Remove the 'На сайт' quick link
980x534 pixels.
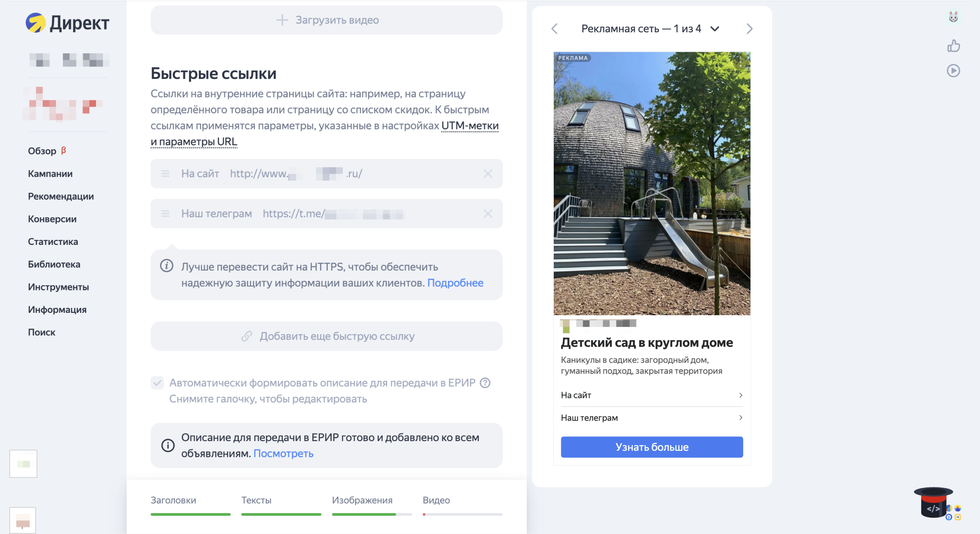point(488,174)
